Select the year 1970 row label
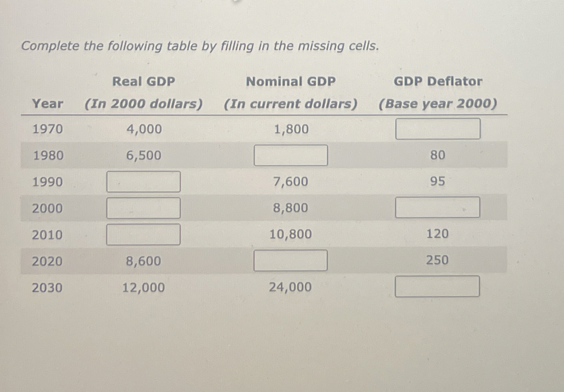The image size is (564, 392). pos(47,129)
